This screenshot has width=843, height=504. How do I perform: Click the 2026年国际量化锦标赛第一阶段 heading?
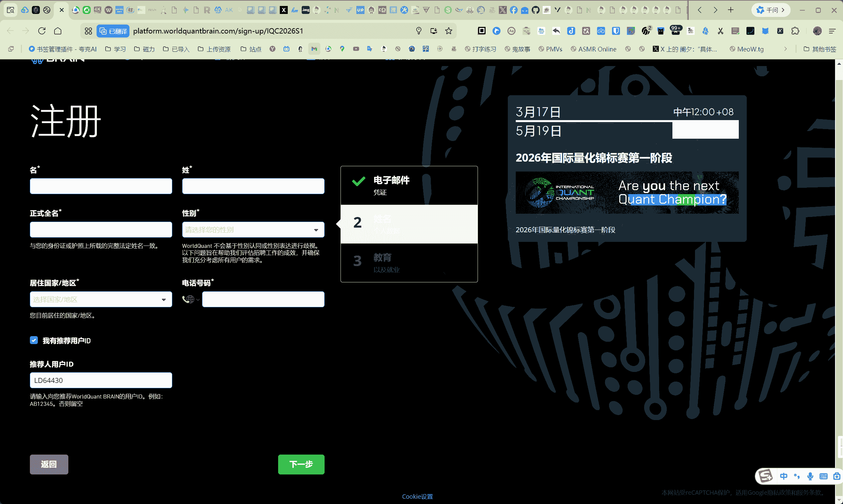[594, 158]
